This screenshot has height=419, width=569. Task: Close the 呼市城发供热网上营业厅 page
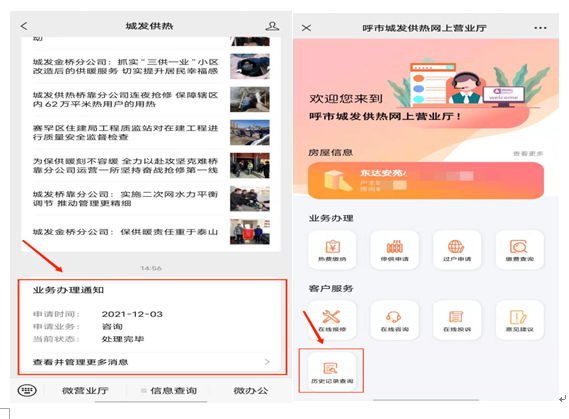[306, 28]
